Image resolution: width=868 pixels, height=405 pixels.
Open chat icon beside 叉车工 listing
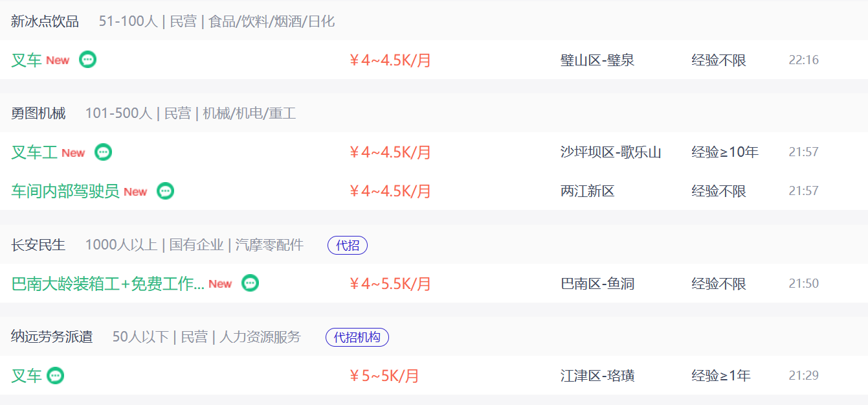(104, 152)
